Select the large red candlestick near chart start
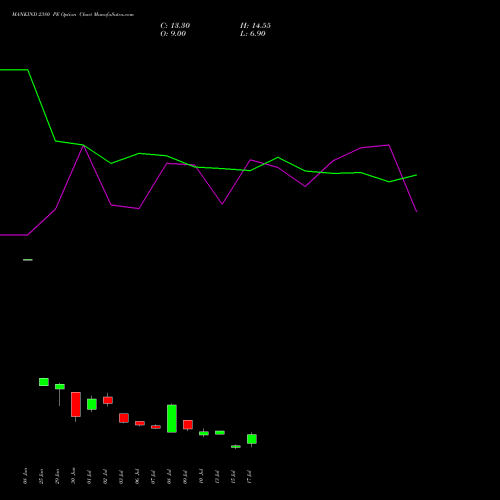The width and height of the screenshot is (500, 500). (x=76, y=404)
